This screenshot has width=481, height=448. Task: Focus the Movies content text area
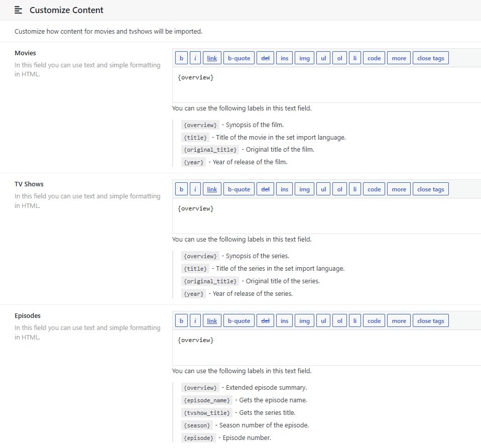pos(326,85)
